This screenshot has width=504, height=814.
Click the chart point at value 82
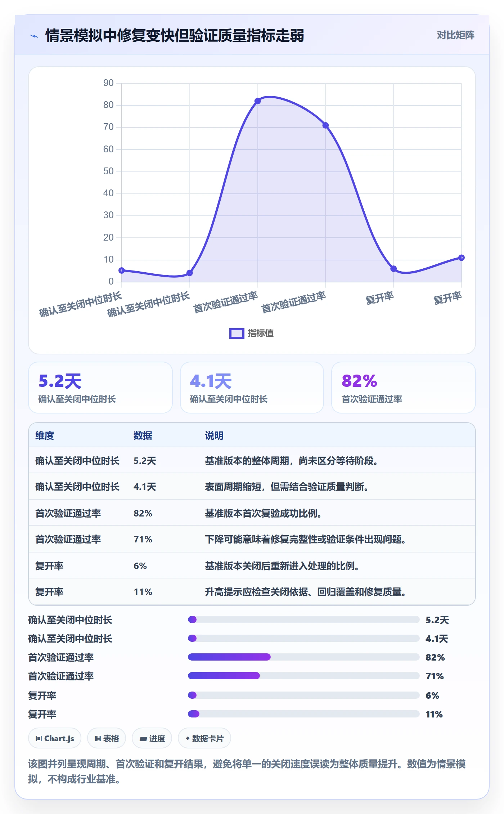(257, 101)
